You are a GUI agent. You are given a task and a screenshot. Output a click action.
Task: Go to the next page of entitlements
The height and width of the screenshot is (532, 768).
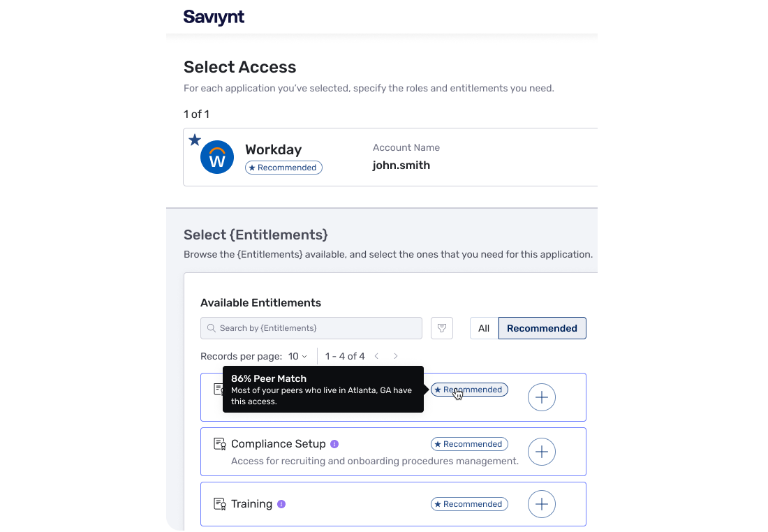tap(395, 356)
